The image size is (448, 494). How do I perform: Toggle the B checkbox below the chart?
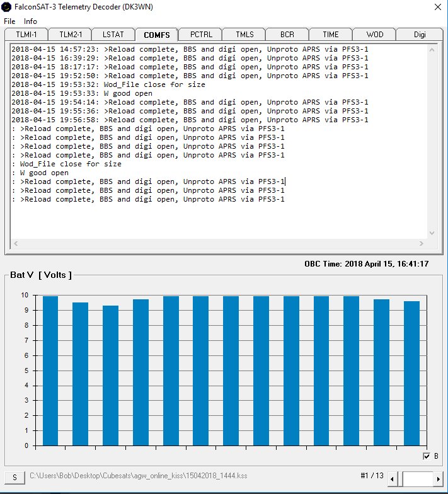(426, 456)
